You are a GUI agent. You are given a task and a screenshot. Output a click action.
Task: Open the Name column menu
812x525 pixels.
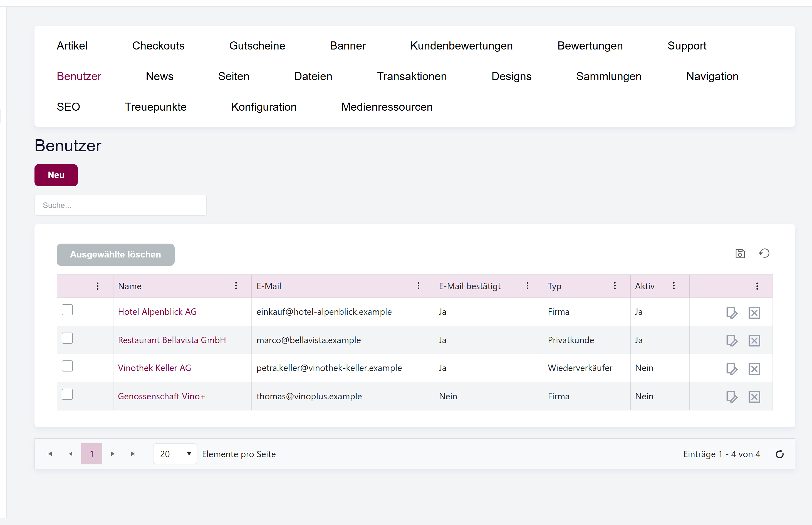tap(236, 286)
